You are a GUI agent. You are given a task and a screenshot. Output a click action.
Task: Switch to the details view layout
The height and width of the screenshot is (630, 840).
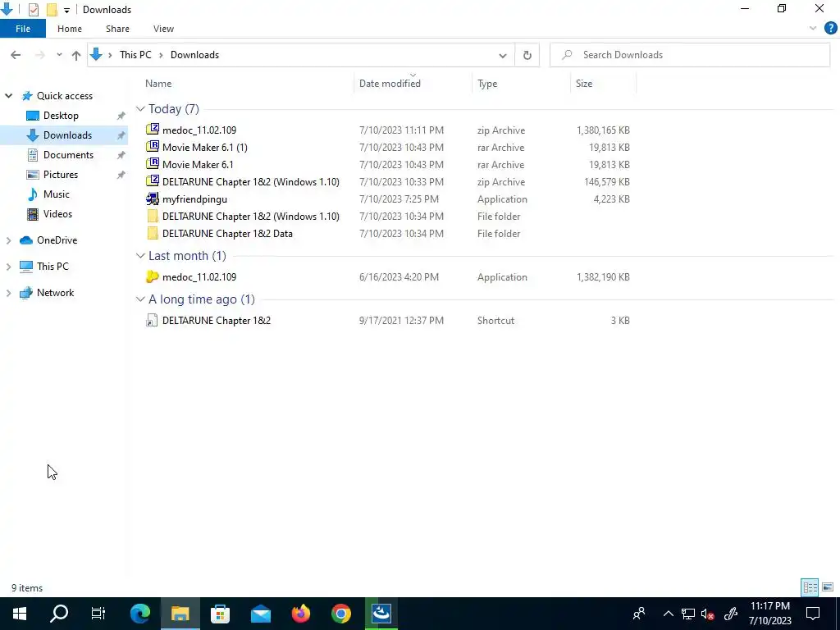(x=810, y=587)
